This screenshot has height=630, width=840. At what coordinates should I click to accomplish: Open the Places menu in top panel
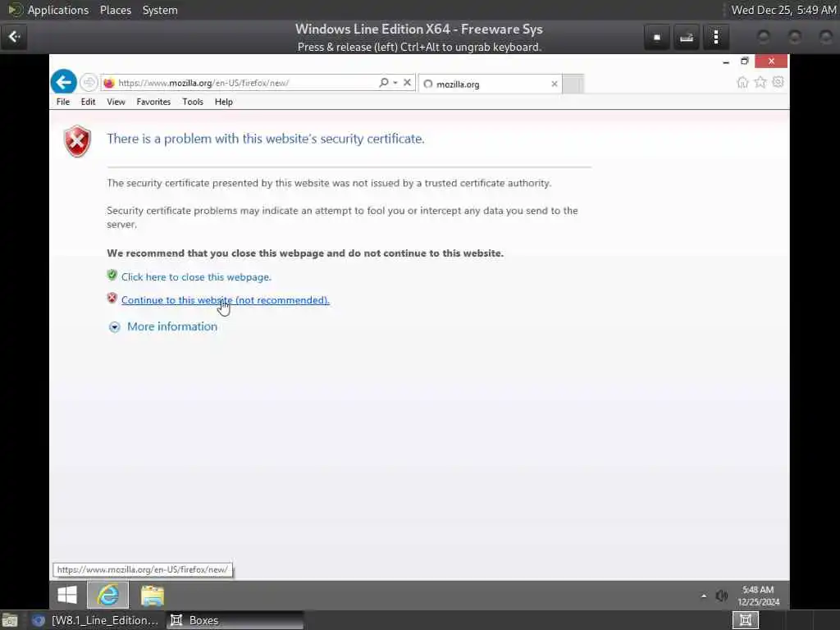pos(115,10)
